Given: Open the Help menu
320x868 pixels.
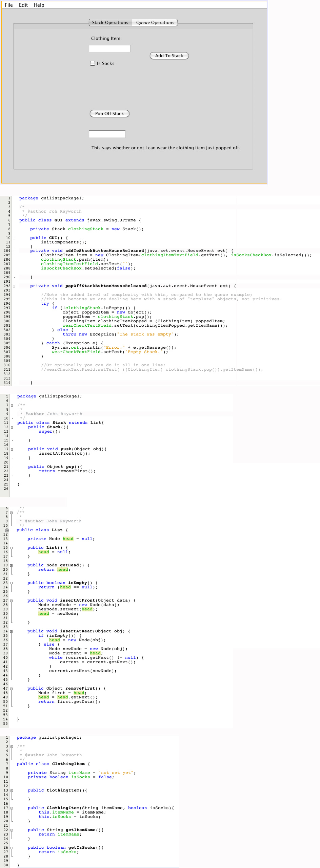Looking at the screenshot, I should tap(39, 5).
